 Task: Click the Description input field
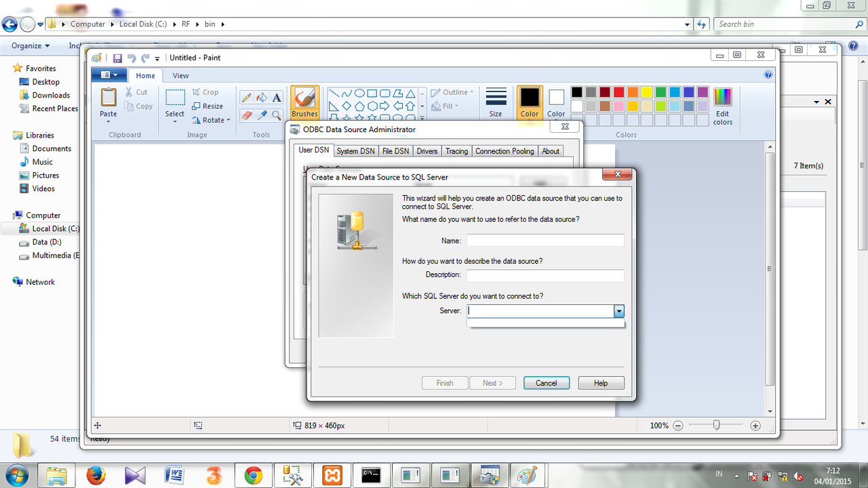tap(545, 275)
